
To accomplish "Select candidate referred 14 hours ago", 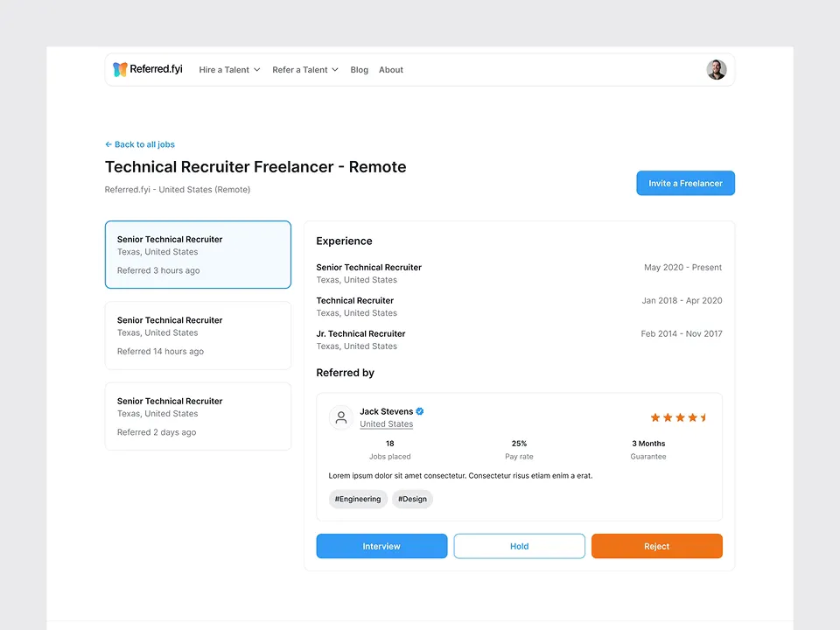I will point(198,335).
